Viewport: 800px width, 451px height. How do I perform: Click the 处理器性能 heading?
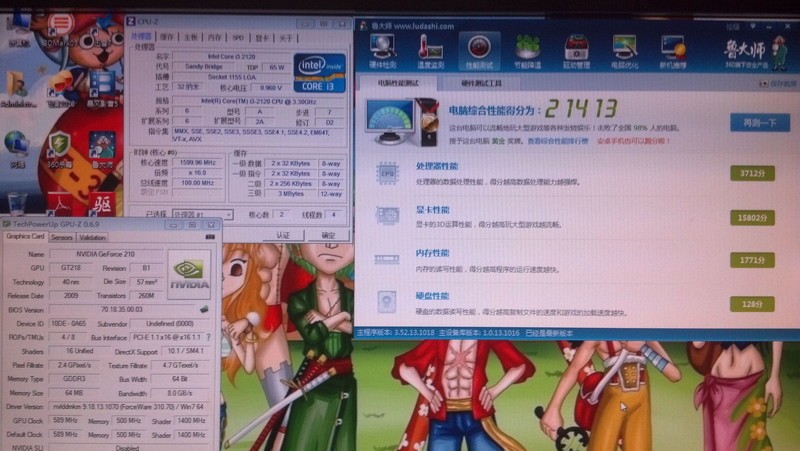click(437, 166)
